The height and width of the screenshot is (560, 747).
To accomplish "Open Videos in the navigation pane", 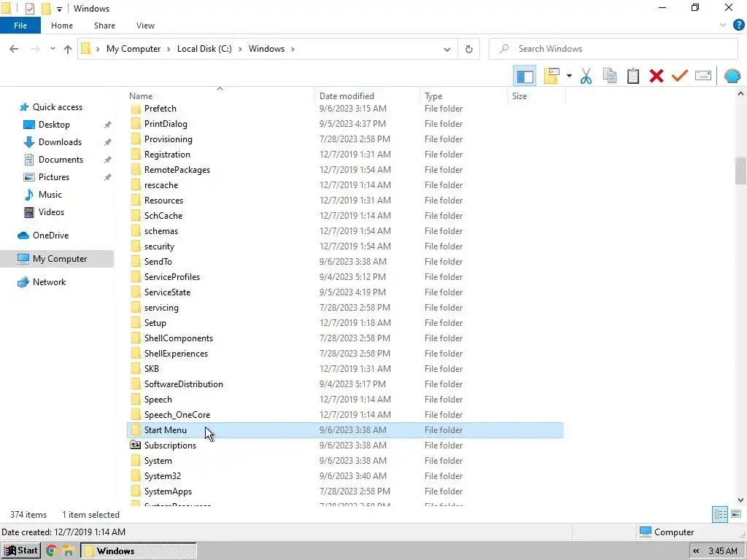I will [51, 212].
